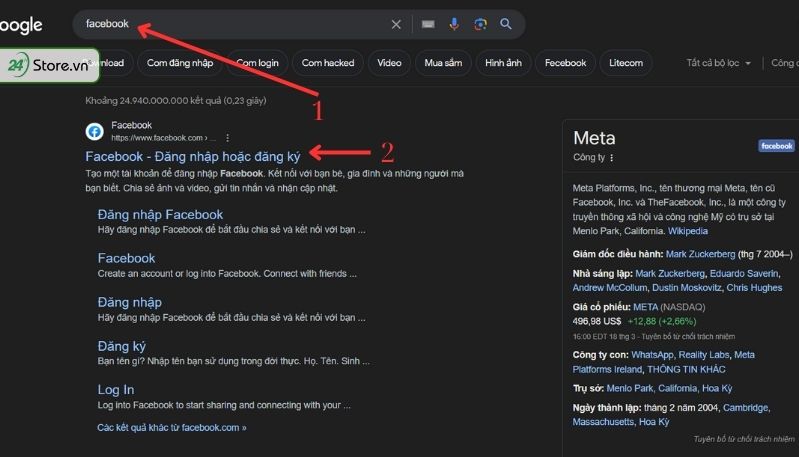Viewport: 799px width, 457px height.
Task: Click the result count text Khoảng 24.940.000.000 kết quả
Action: 176,101
